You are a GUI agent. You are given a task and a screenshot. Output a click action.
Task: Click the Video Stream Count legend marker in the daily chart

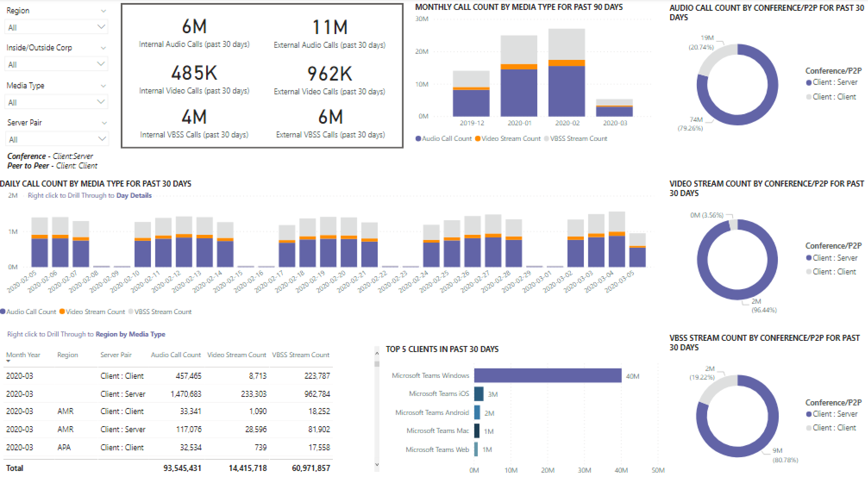tap(62, 312)
